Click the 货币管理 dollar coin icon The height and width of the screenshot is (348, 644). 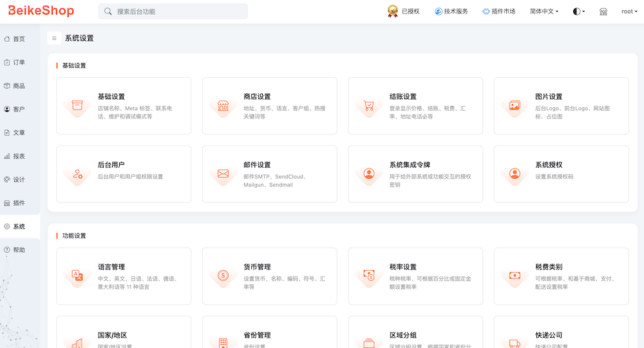pyautogui.click(x=223, y=275)
